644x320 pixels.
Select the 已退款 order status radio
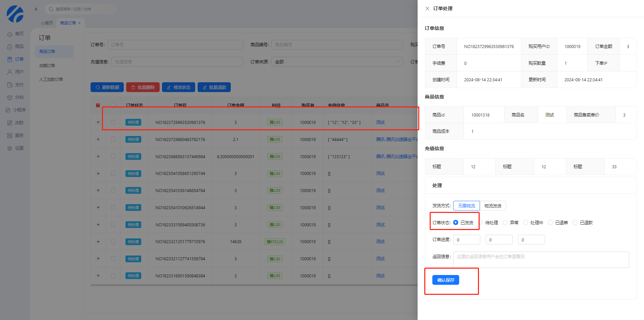point(575,223)
